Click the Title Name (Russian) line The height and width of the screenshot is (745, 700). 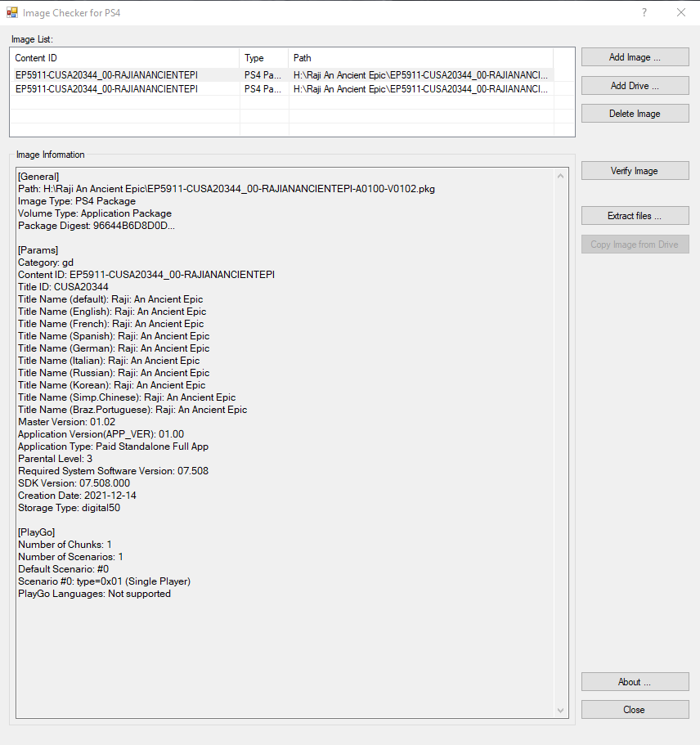click(114, 373)
